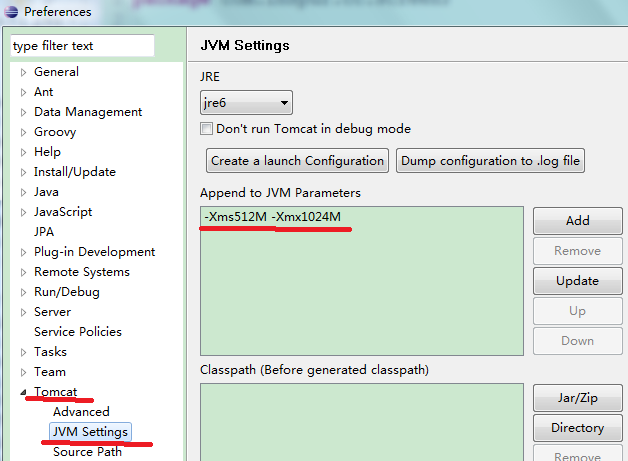Expand the Help tree node
The image size is (628, 461).
tap(24, 153)
